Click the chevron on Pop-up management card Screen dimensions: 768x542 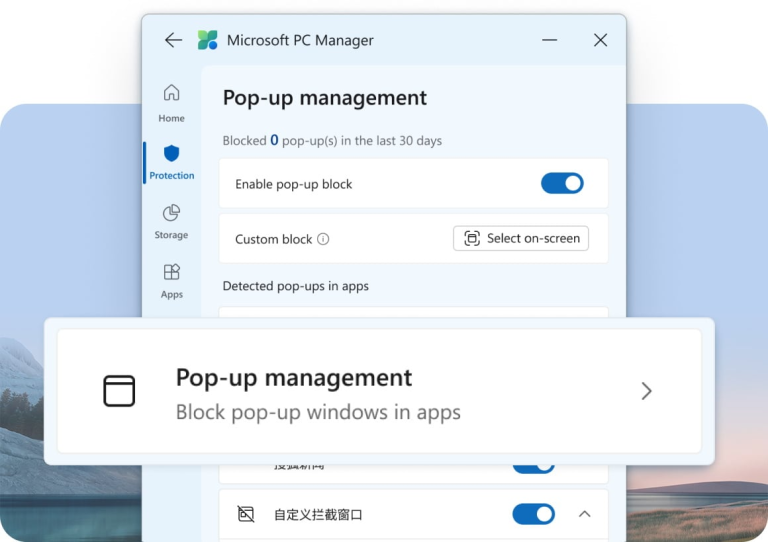(x=647, y=391)
